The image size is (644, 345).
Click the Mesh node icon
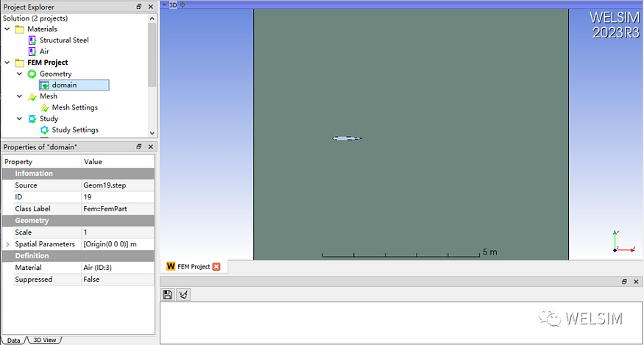coord(32,96)
